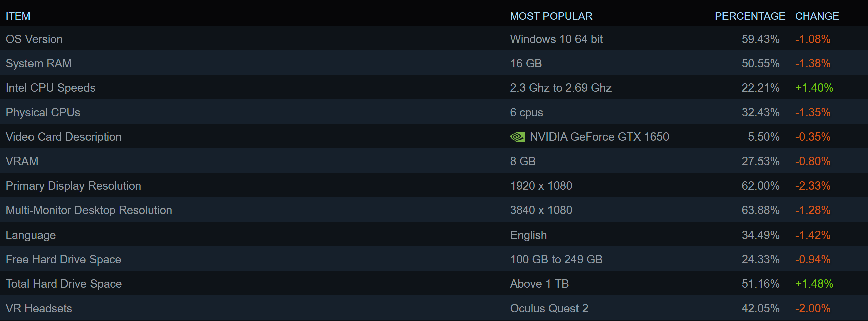The image size is (868, 321).
Task: Expand the Language row
Action: point(31,235)
